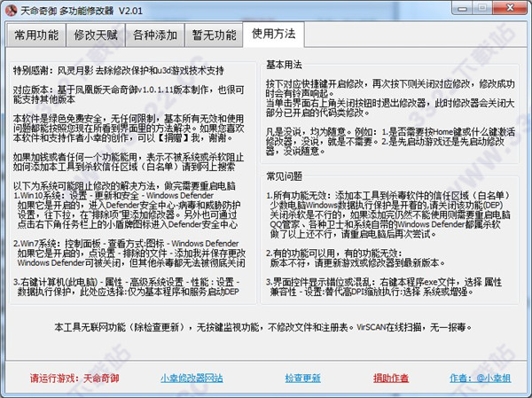The width and height of the screenshot is (532, 398).
Task: Click the 本工具无联网功能 notice text
Action: (263, 327)
